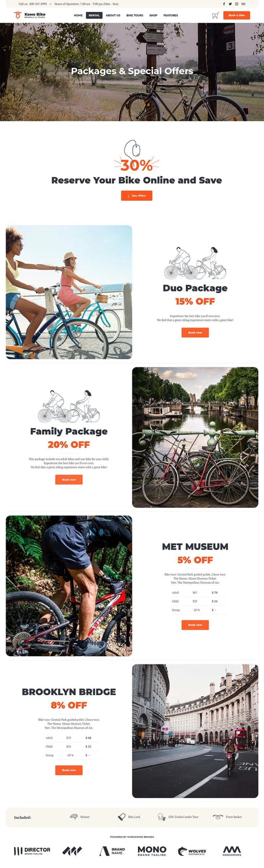Screen dimensions: 264x868
Task: Click the Komo Bike logo
Action: 29,15
